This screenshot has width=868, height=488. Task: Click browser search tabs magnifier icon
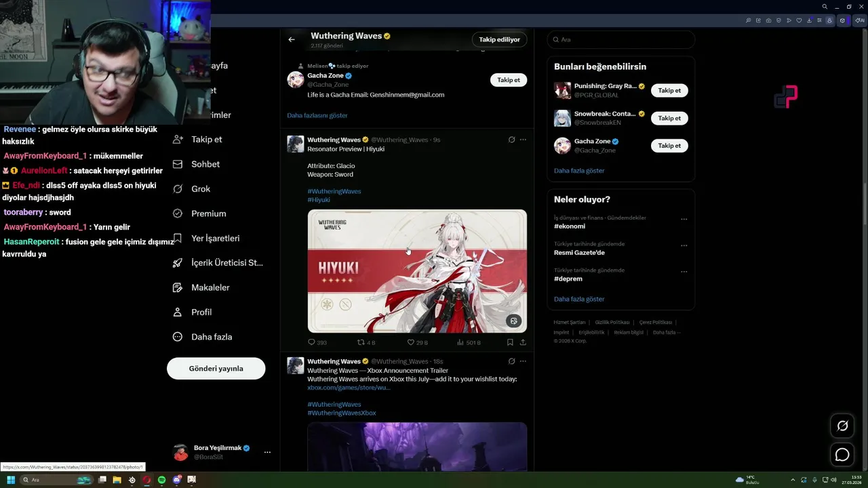point(825,6)
